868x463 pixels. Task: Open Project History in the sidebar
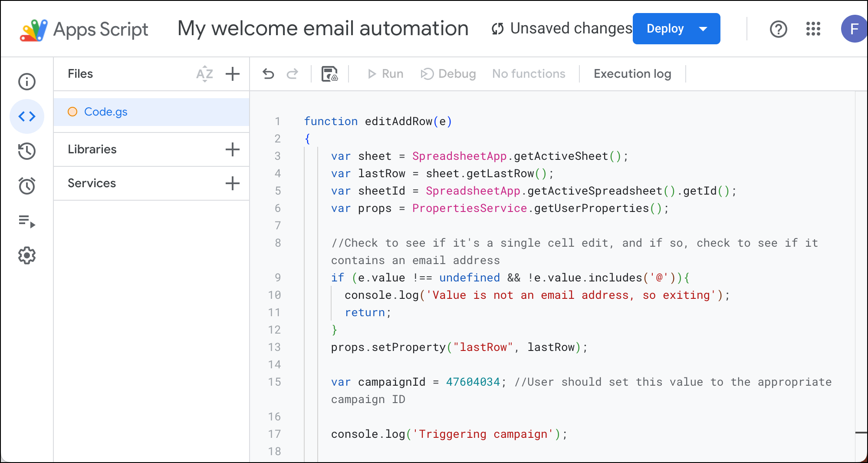point(27,151)
